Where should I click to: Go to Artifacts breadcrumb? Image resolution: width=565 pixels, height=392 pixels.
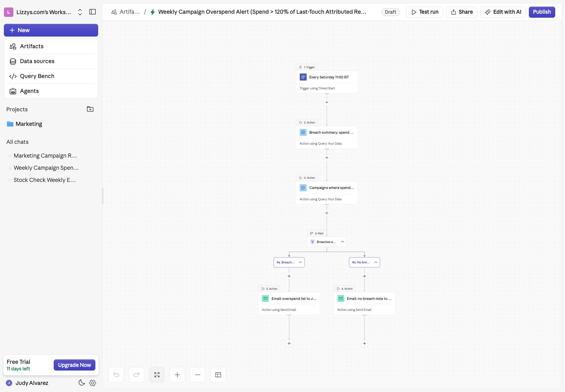[126, 12]
